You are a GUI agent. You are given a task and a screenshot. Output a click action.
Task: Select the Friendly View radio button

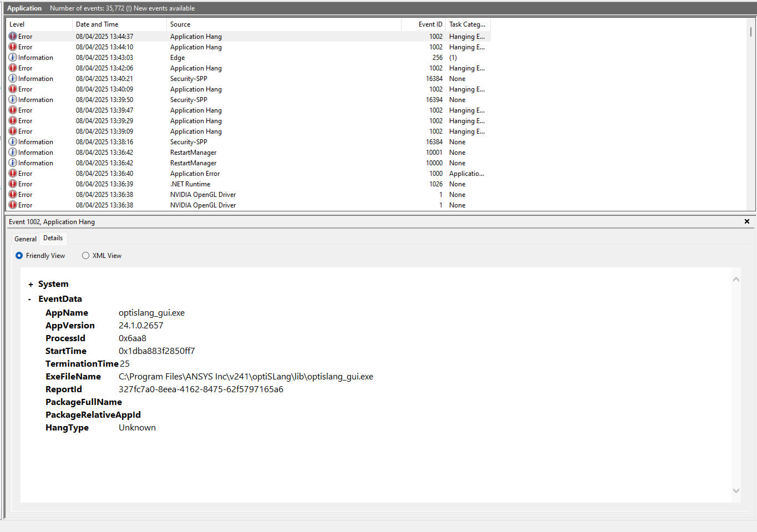click(x=19, y=256)
